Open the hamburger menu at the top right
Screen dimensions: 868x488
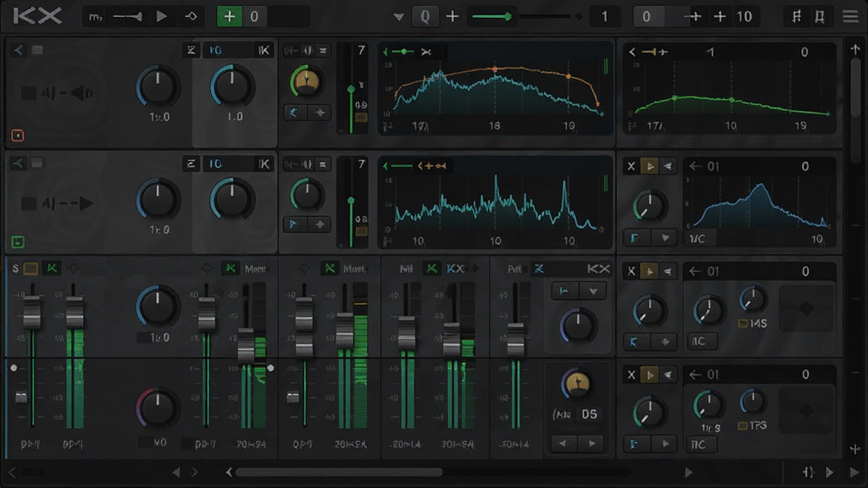pos(850,17)
